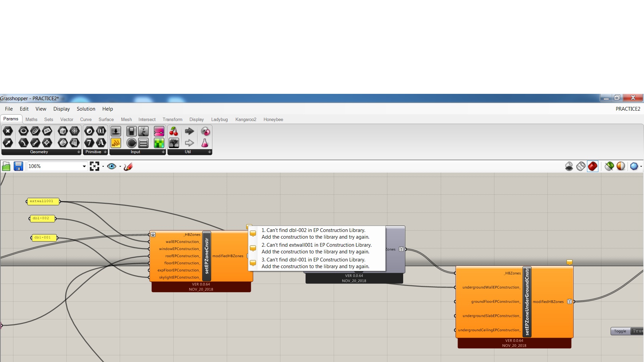Viewport: 644px width, 362px height.
Task: Expand the Input panel arrow
Action: (163, 152)
